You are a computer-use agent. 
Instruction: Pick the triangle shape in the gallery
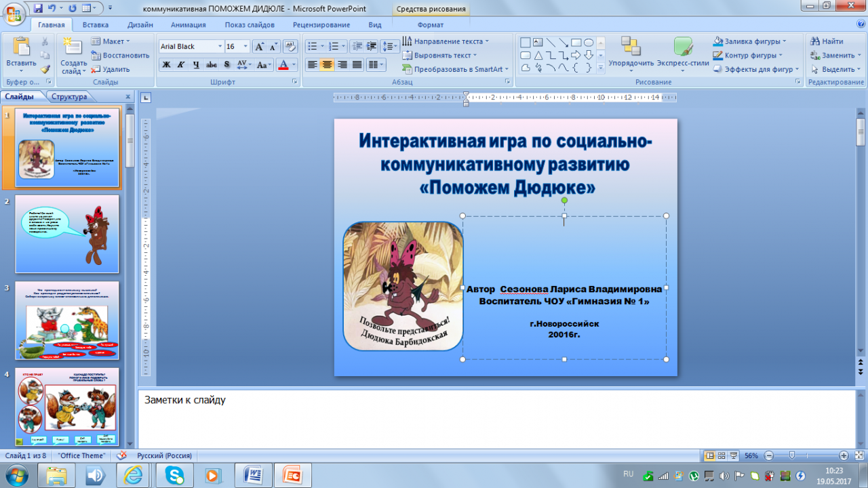(x=538, y=55)
